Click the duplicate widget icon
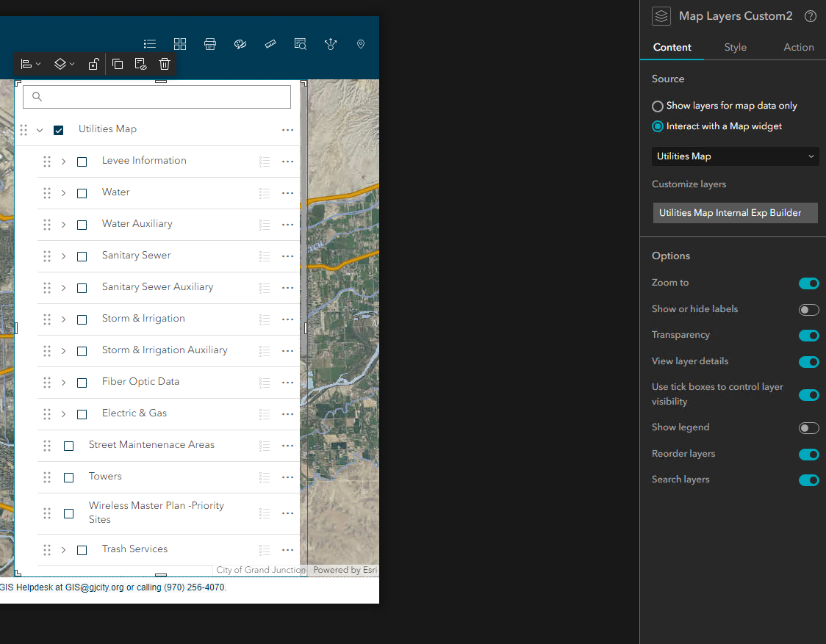Image resolution: width=826 pixels, height=644 pixels. tap(118, 65)
